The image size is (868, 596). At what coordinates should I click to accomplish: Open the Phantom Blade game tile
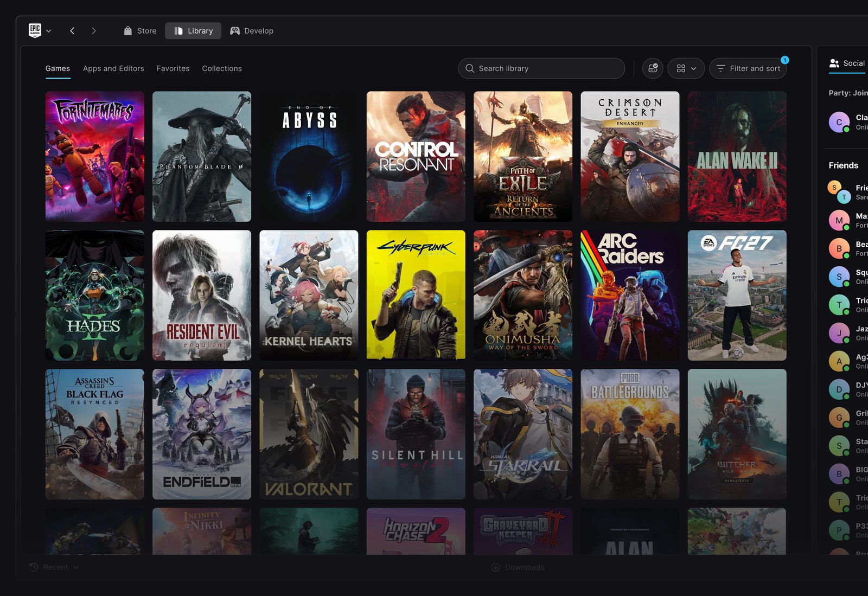pyautogui.click(x=202, y=156)
